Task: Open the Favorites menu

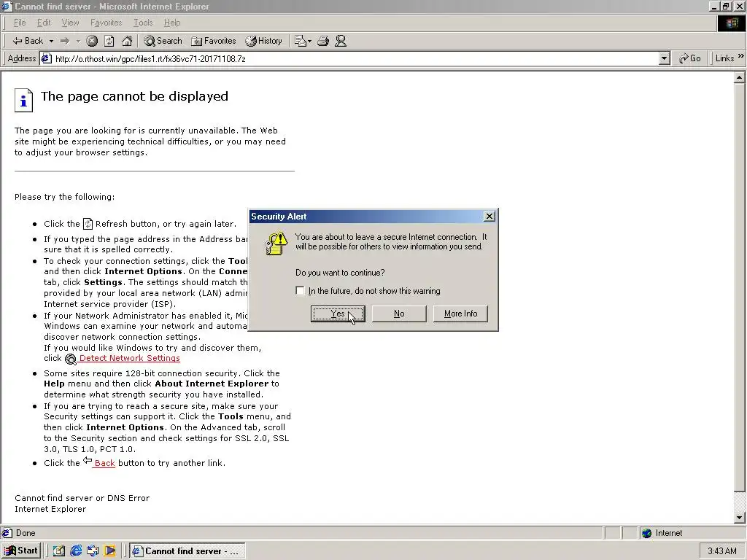Action: pyautogui.click(x=107, y=23)
